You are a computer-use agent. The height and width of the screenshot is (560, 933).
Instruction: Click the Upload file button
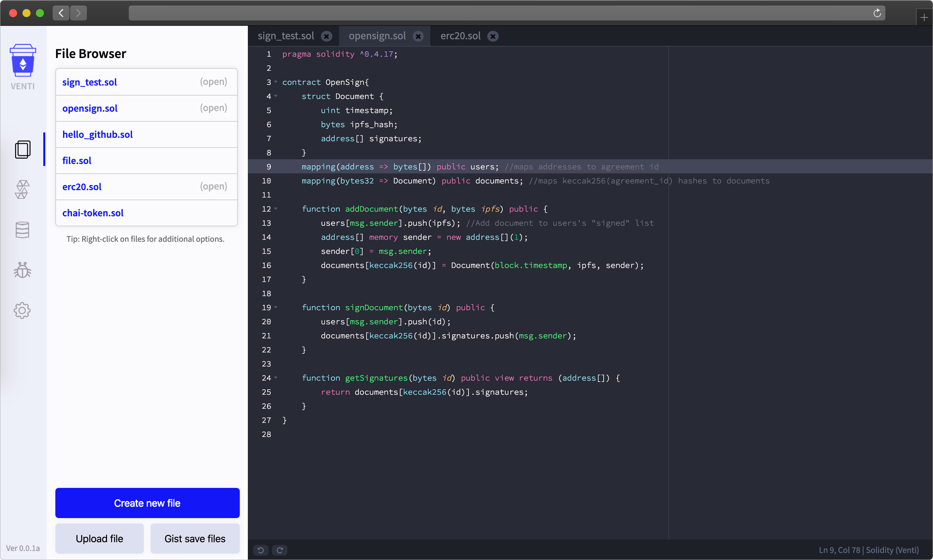pyautogui.click(x=100, y=539)
